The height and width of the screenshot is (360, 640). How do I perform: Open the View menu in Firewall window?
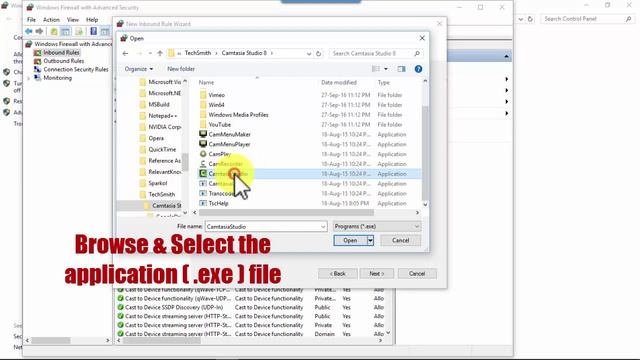click(73, 20)
